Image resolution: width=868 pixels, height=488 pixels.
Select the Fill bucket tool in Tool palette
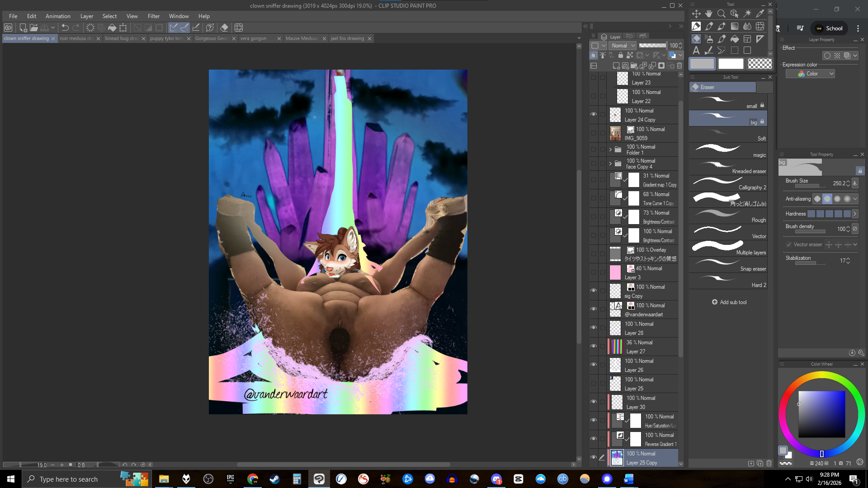coord(735,39)
